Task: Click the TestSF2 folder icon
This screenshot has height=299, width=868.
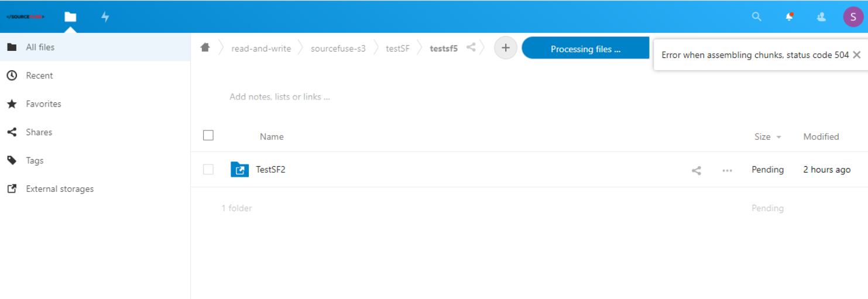Action: pyautogui.click(x=240, y=170)
